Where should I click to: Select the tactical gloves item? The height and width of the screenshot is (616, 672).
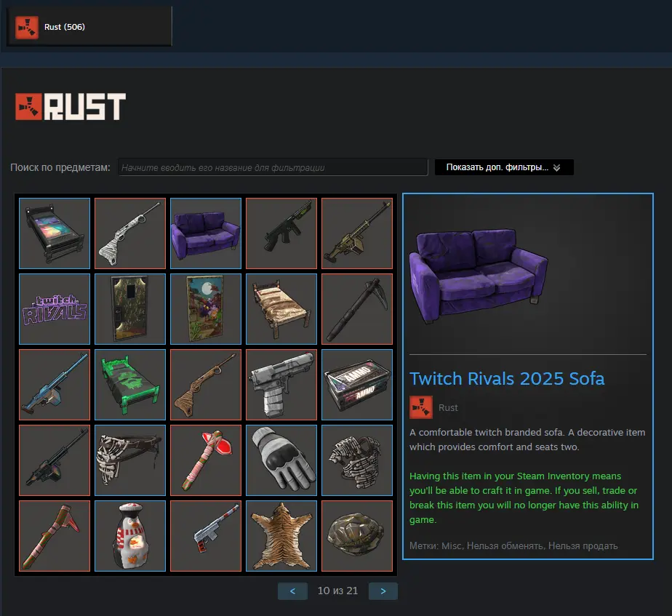[x=281, y=460]
